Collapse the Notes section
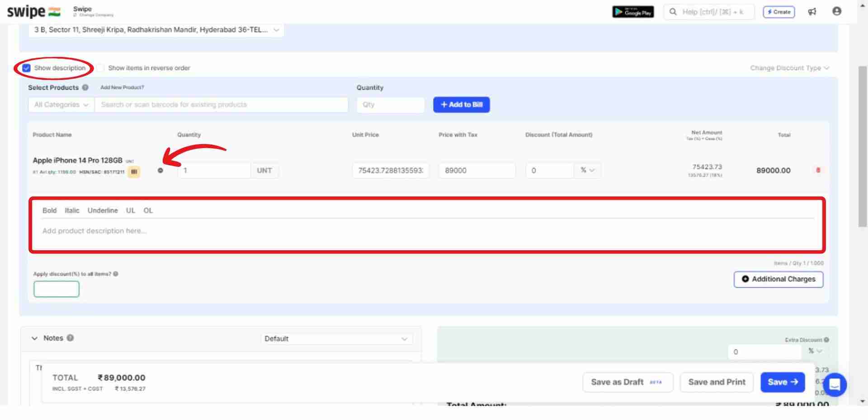The image size is (868, 420). (x=34, y=338)
